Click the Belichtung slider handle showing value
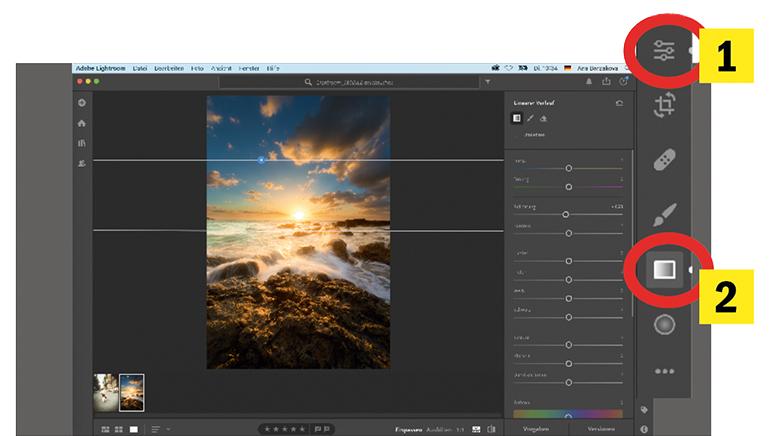The image size is (770, 436). pos(566,215)
